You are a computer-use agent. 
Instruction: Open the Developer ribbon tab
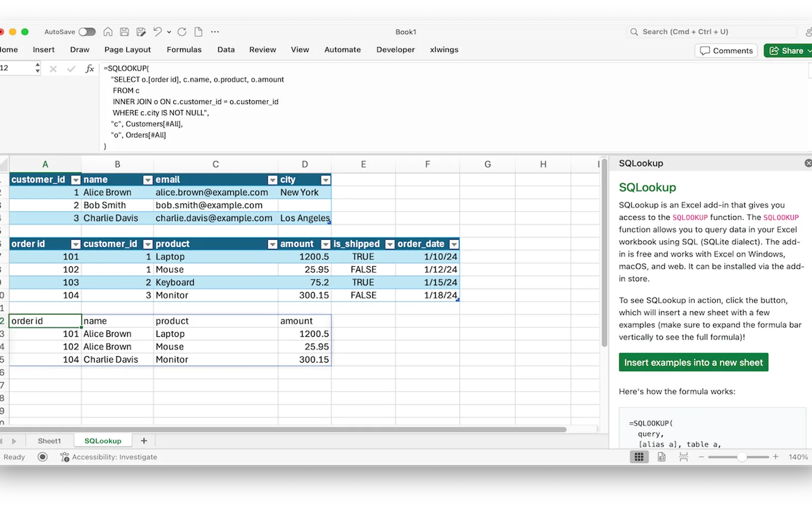click(395, 50)
